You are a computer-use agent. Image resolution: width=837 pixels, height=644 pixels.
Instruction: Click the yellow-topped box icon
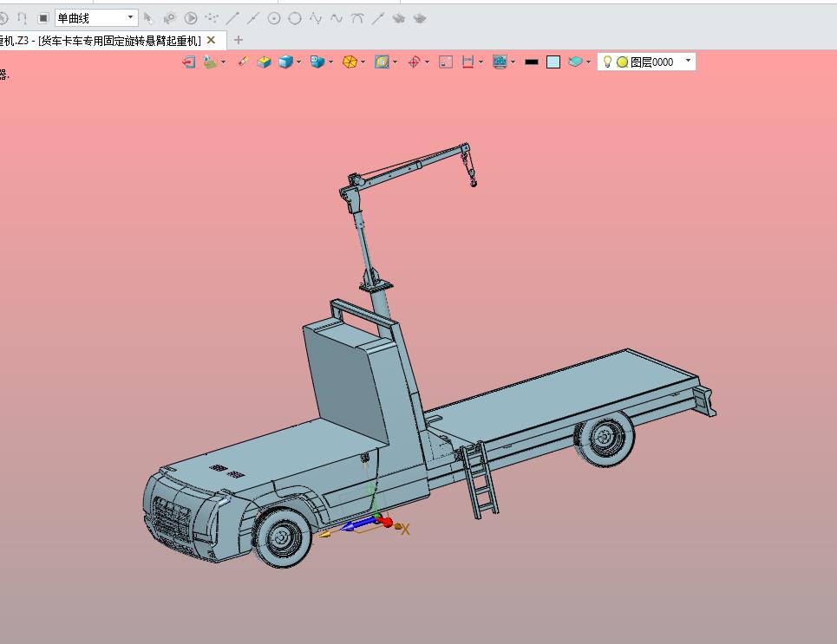pos(265,62)
